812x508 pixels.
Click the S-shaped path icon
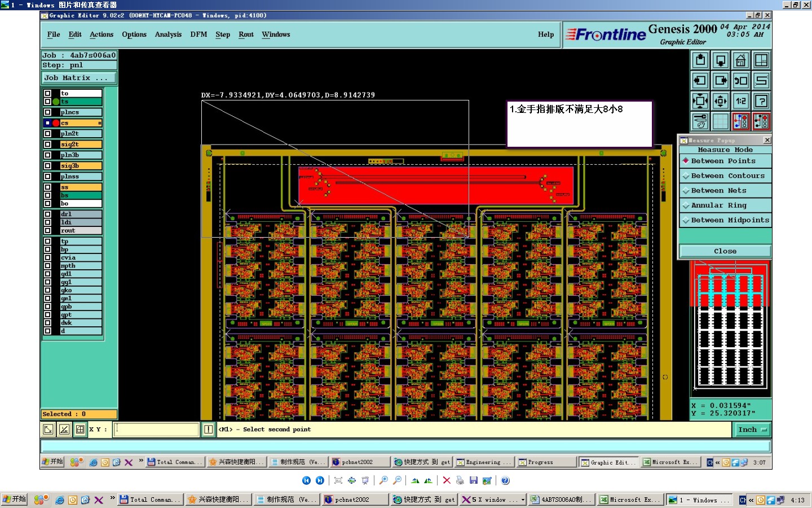[x=761, y=81]
